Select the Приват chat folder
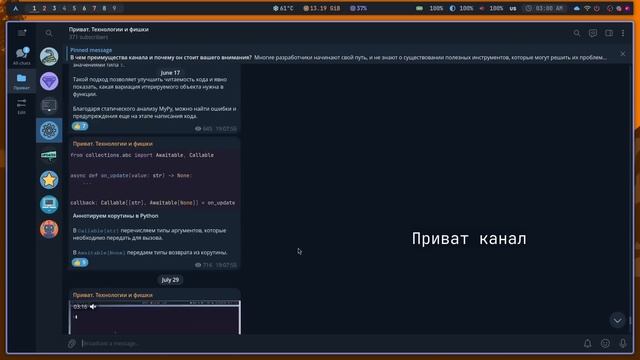640x360 pixels. 22,81
